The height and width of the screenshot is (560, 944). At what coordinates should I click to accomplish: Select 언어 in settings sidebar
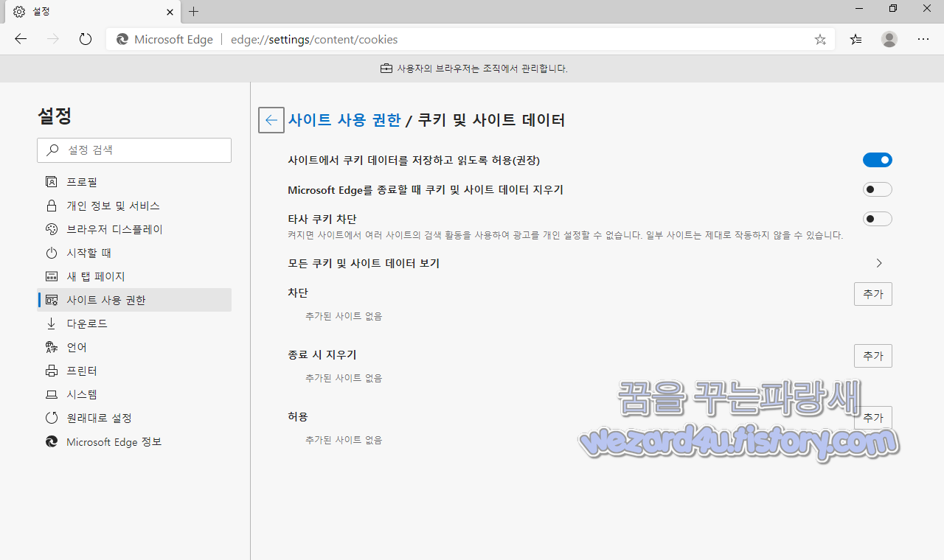tap(134, 347)
